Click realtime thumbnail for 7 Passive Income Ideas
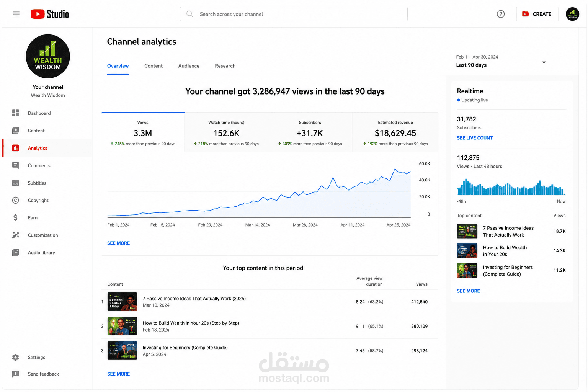Image resolution: width=588 pixels, height=392 pixels. click(467, 231)
